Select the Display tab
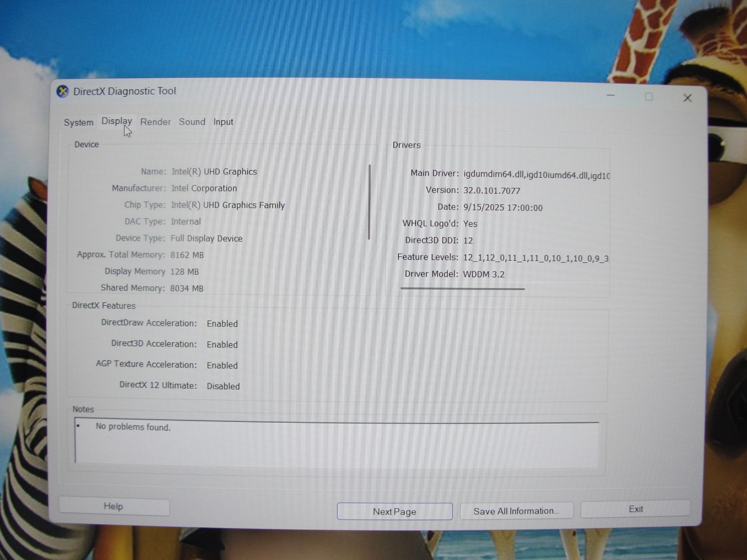Viewport: 747px width, 560px height. [117, 121]
